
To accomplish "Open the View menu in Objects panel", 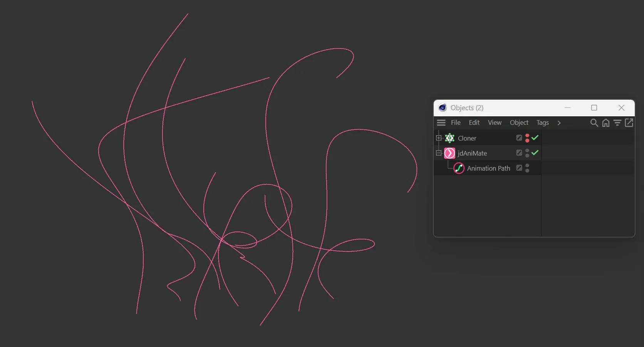I will pyautogui.click(x=495, y=122).
